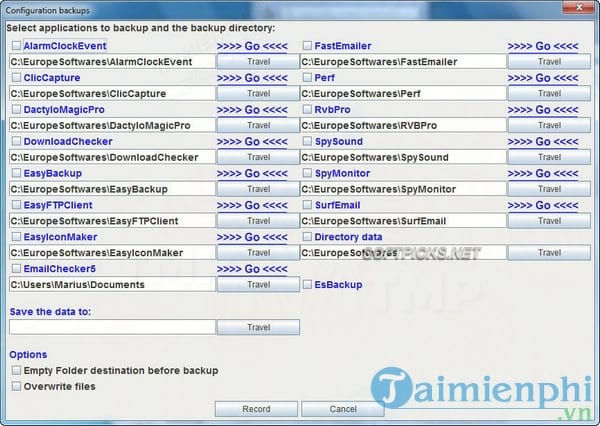
Task: Click the Go link for AlarmClockEvent
Action: [252, 46]
